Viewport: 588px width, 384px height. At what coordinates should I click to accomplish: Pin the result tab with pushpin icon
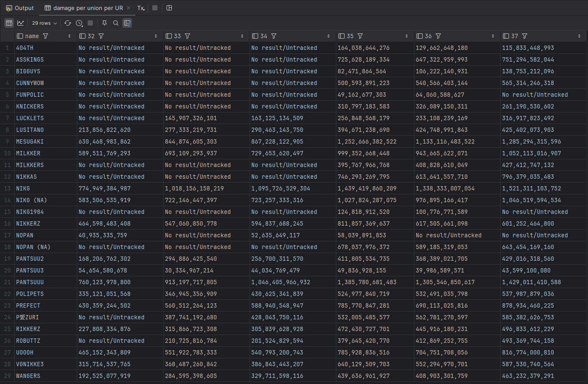pos(105,23)
